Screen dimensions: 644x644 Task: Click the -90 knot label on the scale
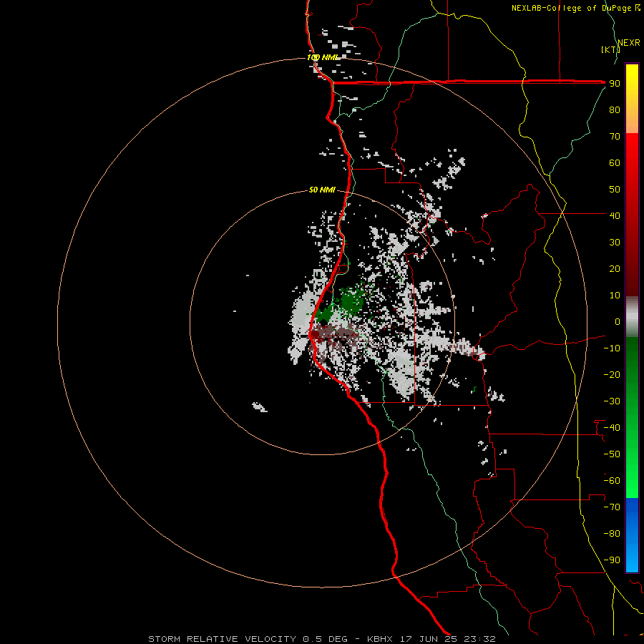click(x=612, y=560)
